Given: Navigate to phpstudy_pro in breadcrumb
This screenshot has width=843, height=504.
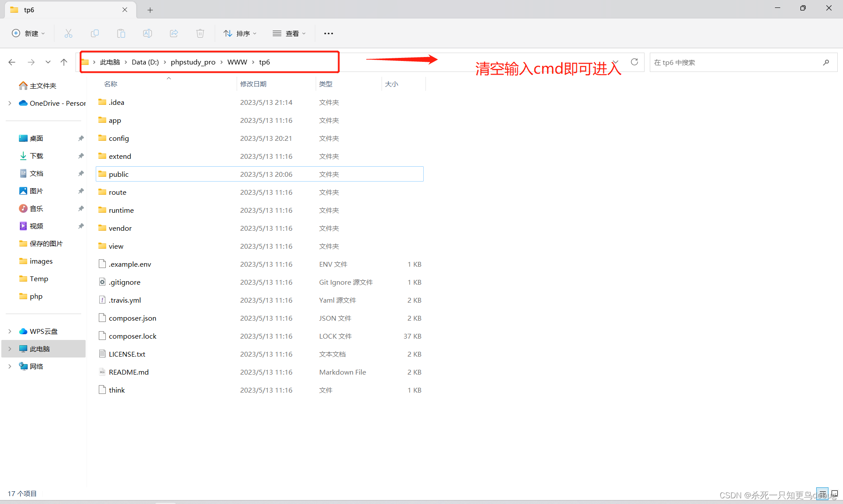Looking at the screenshot, I should [193, 62].
